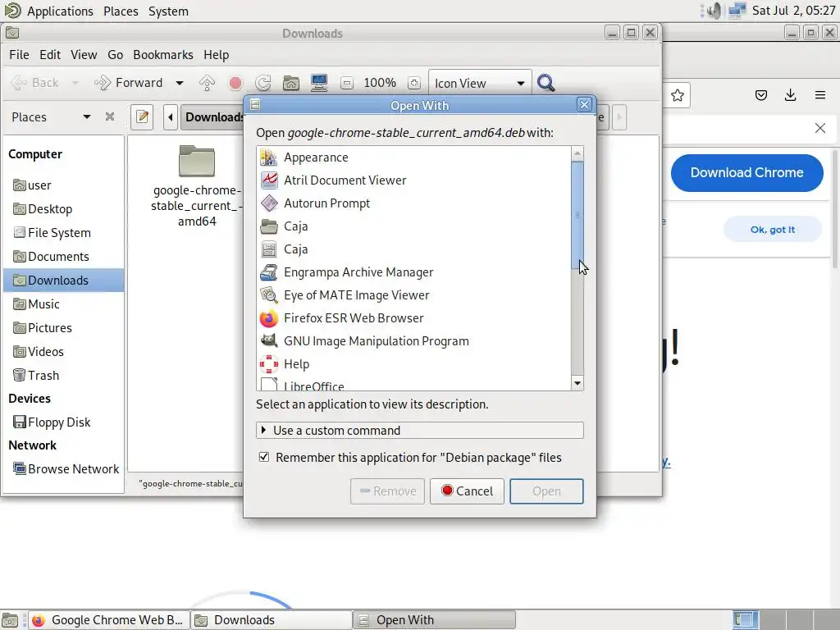Click the zoom out minus icon
The image size is (840, 630).
[347, 83]
